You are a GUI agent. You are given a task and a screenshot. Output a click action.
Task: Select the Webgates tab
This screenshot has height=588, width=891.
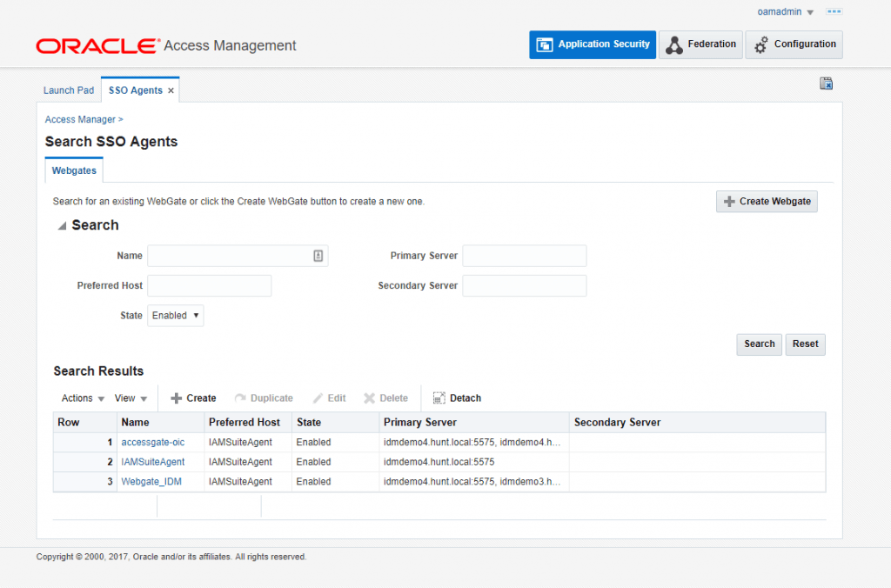pyautogui.click(x=74, y=170)
